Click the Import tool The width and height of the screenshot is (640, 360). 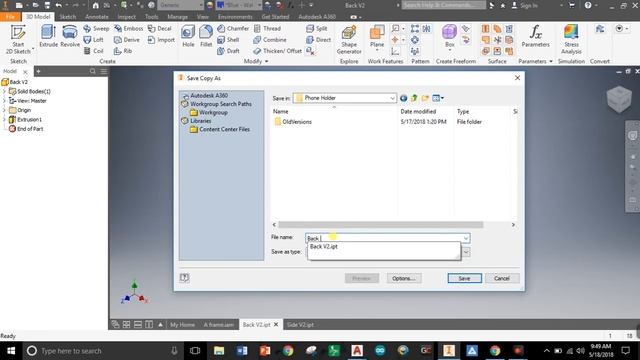click(161, 40)
